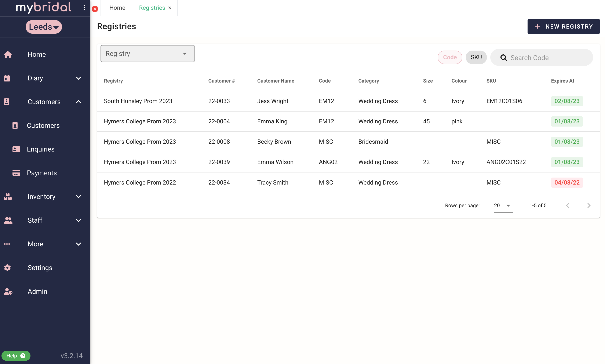Click the Customers group badge icon
605x364 pixels.
pos(7,102)
